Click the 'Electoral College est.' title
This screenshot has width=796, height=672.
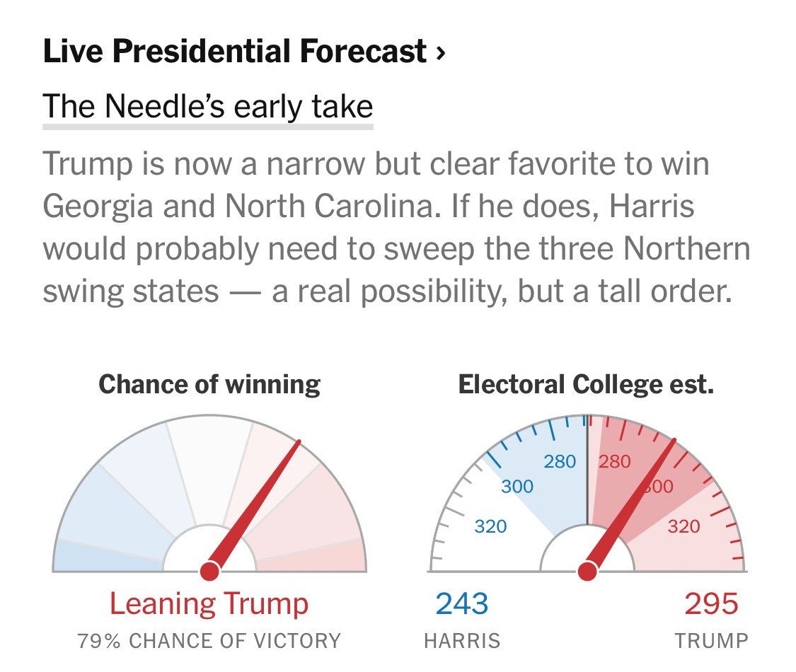pos(587,384)
